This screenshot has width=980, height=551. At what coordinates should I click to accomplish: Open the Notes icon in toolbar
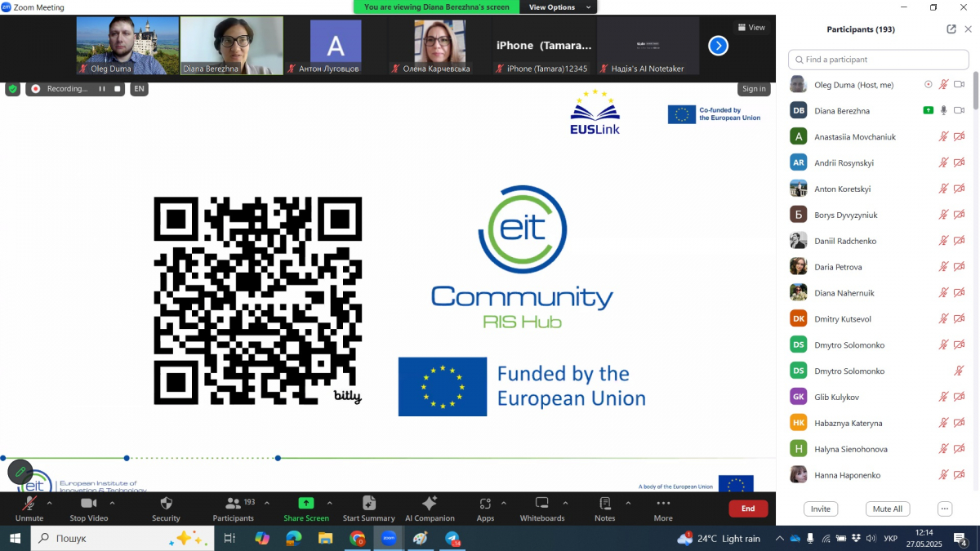605,504
